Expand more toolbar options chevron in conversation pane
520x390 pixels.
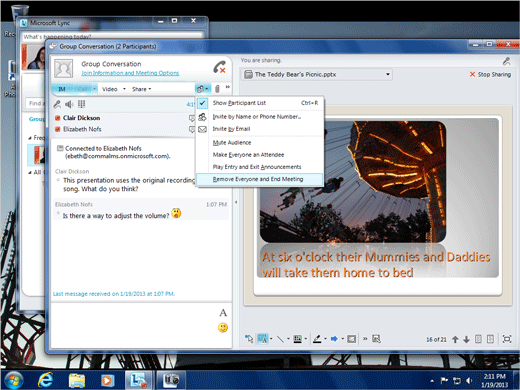(x=228, y=87)
